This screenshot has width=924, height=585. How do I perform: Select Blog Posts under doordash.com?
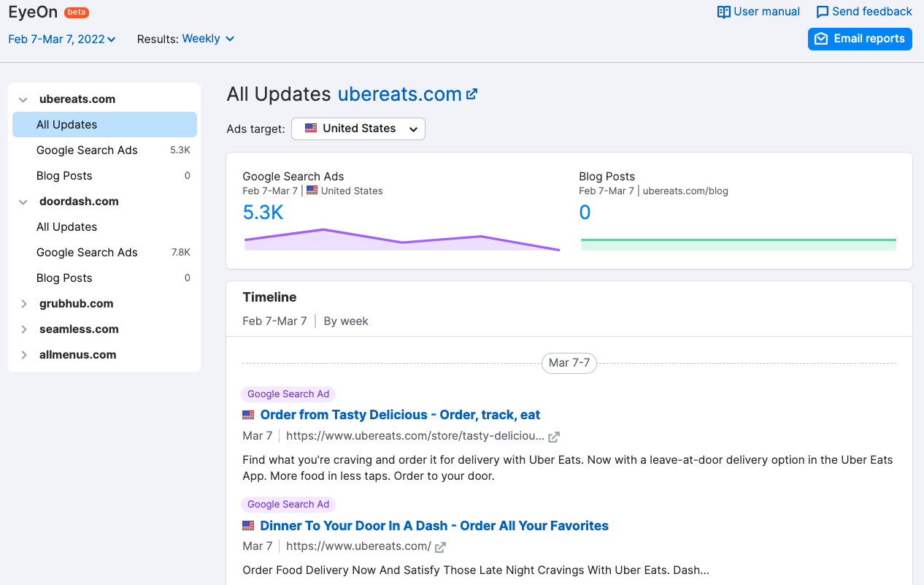[x=104, y=278]
